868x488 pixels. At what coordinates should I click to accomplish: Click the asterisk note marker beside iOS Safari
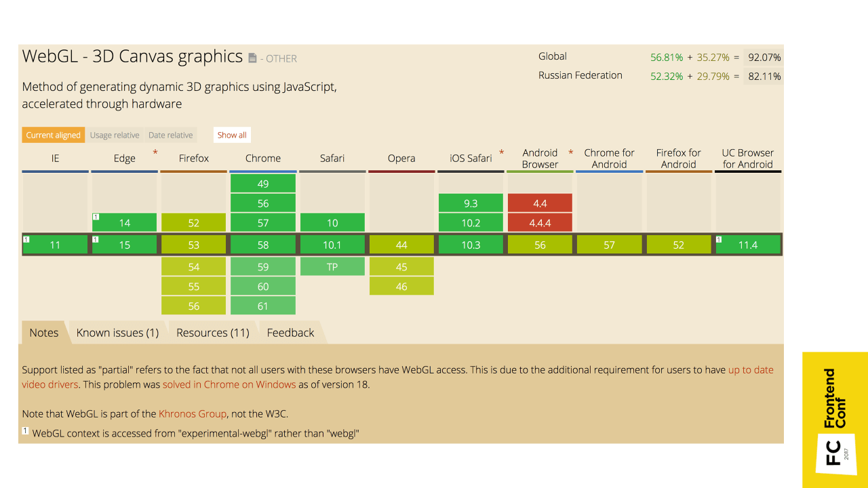tap(502, 152)
